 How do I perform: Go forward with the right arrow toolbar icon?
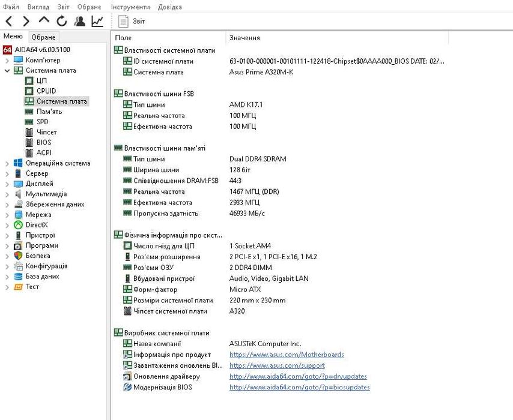pyautogui.click(x=26, y=21)
